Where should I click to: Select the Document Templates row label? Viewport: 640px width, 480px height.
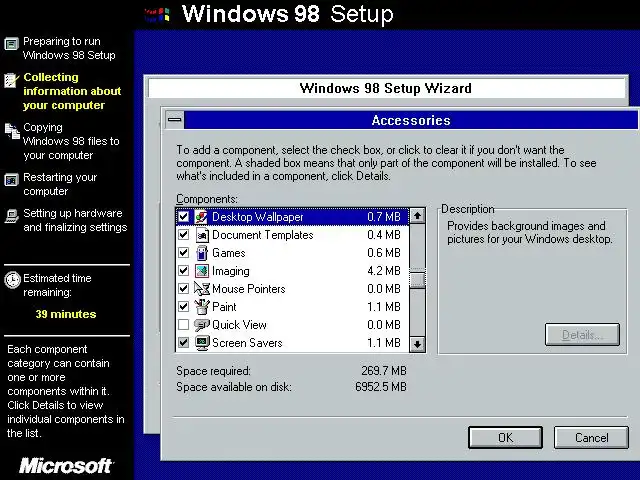(262, 235)
